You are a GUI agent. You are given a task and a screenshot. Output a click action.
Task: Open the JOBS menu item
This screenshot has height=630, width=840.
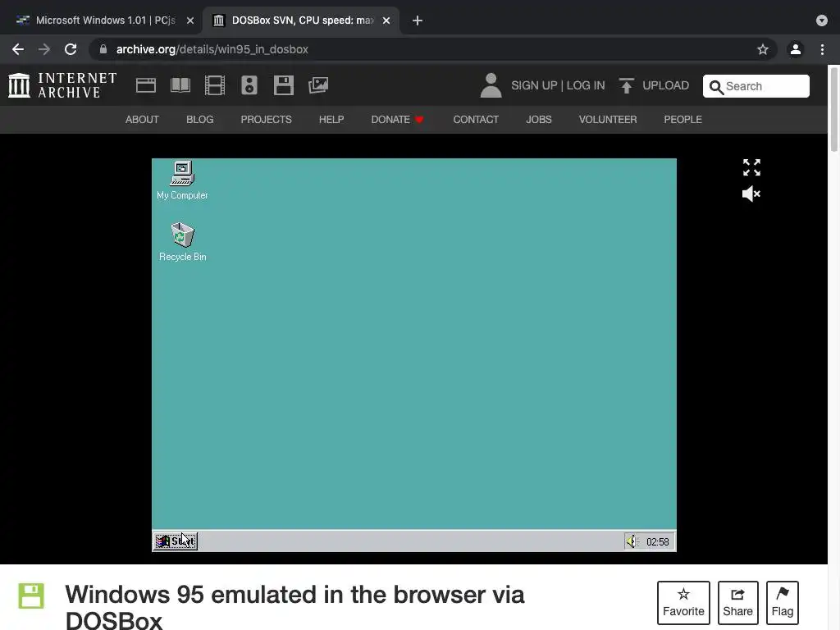pyautogui.click(x=538, y=120)
